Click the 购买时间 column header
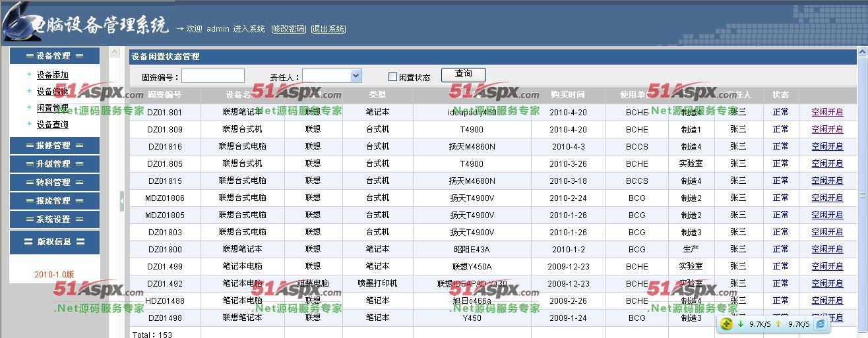 click(568, 95)
